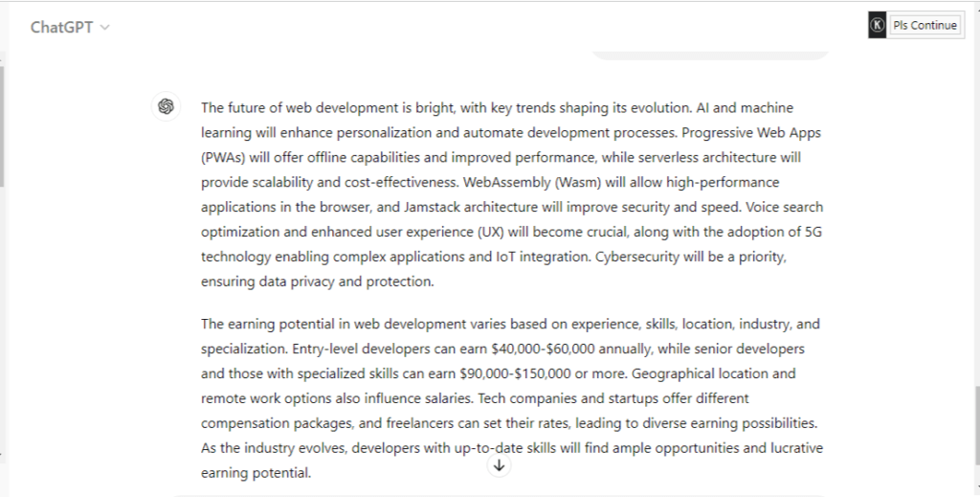Click the "Cybersecurity will be a priority" sentence
The height and width of the screenshot is (497, 980).
691,257
